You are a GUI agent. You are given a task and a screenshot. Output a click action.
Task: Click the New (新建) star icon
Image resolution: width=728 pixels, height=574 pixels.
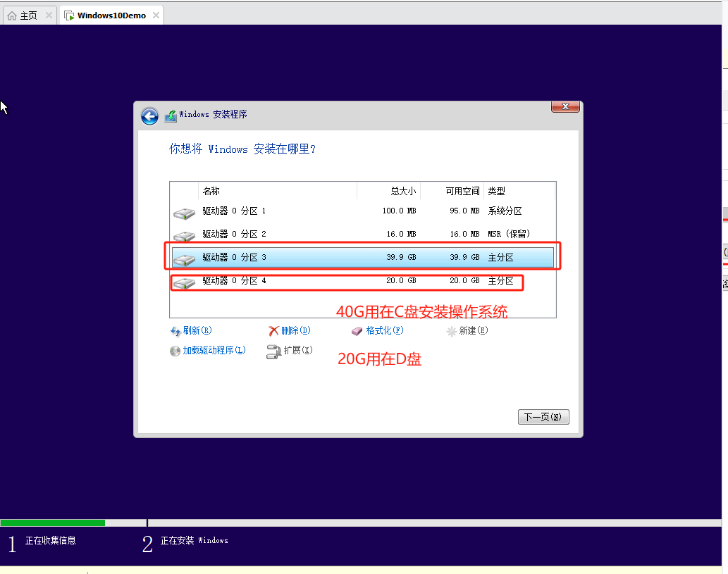(452, 331)
